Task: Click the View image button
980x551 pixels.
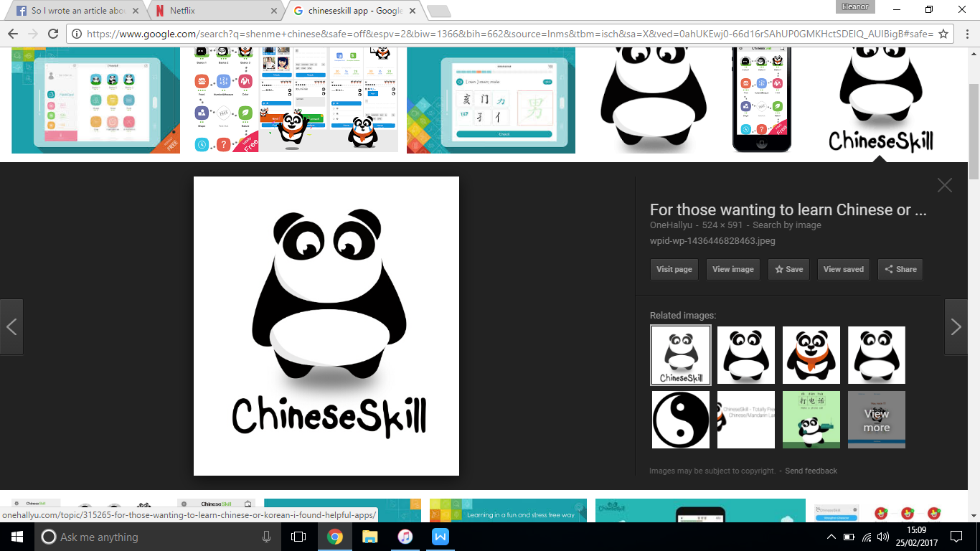Action: 733,269
